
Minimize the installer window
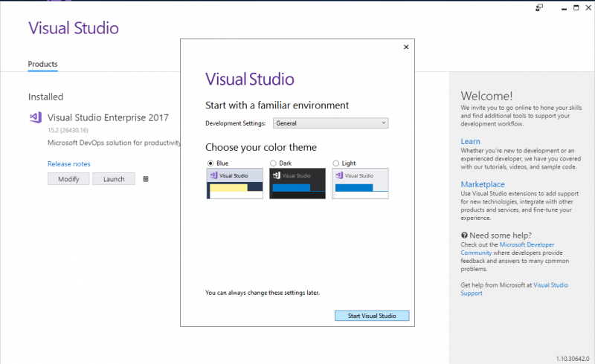(x=564, y=8)
